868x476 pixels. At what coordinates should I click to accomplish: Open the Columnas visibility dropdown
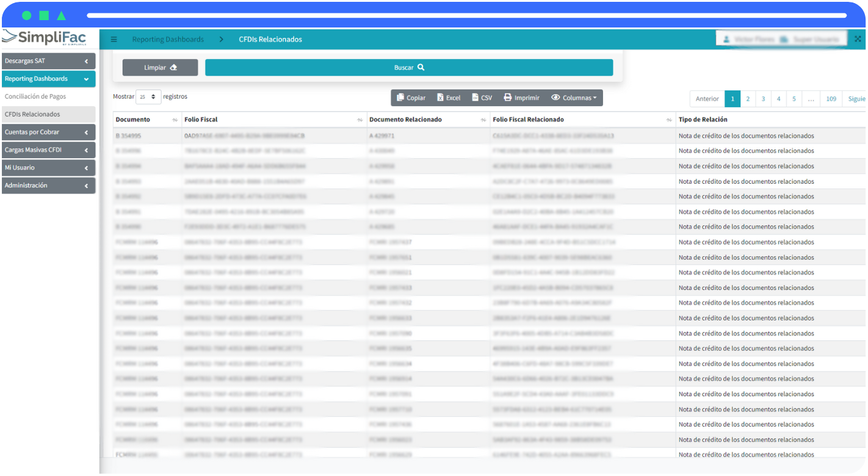pyautogui.click(x=574, y=98)
